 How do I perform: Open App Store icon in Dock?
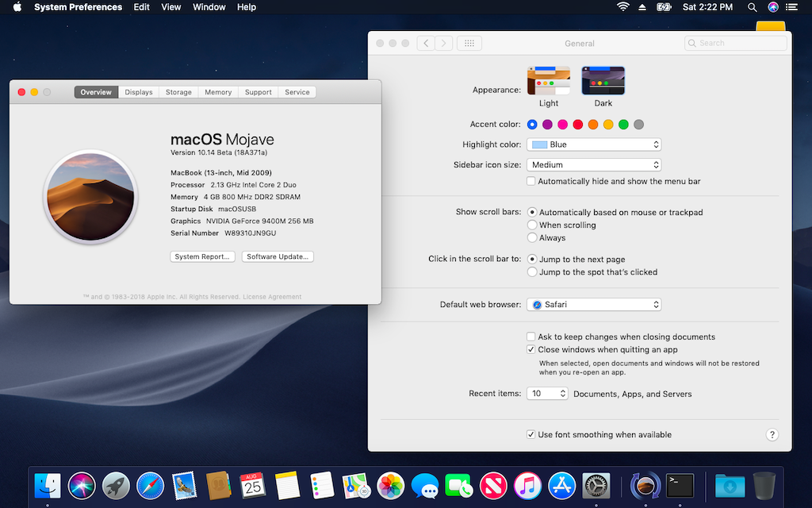(562, 487)
